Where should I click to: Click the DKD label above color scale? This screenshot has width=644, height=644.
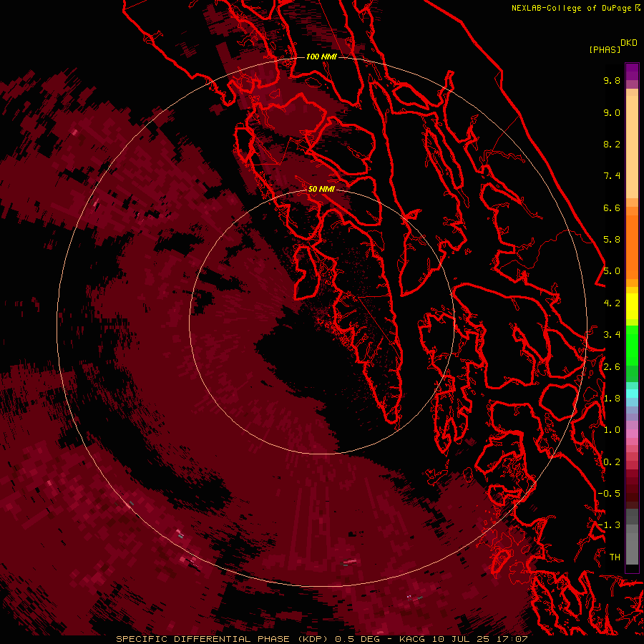click(x=629, y=43)
